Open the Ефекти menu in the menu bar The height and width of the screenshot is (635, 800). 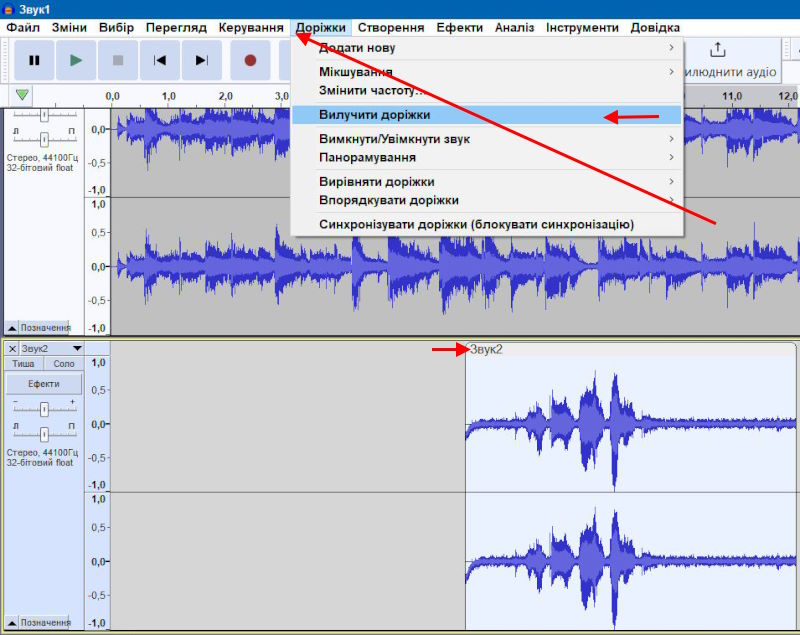(460, 28)
